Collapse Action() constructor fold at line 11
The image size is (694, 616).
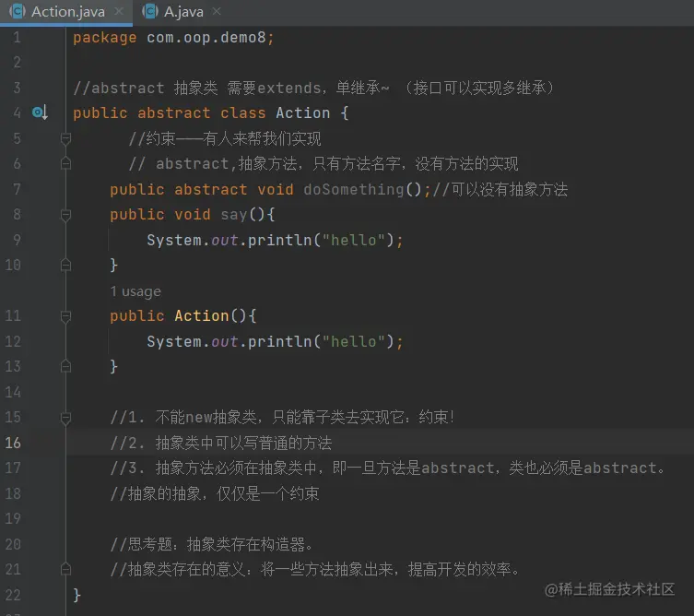(65, 315)
